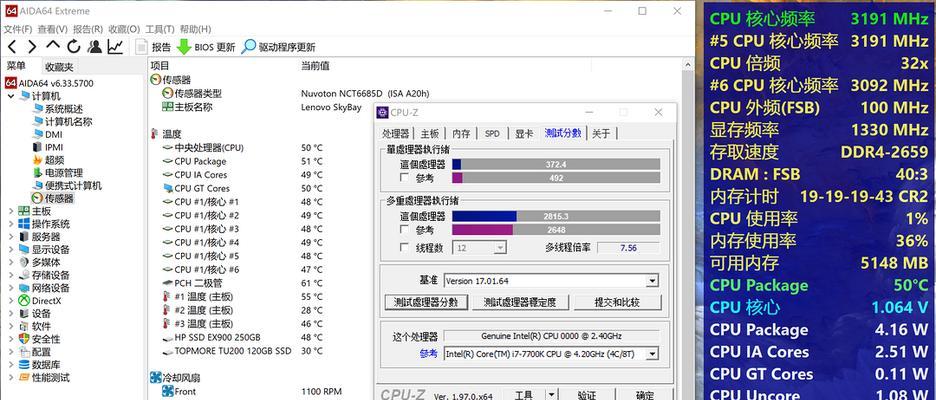Click the 性能测试 benchmark icon

click(24, 377)
